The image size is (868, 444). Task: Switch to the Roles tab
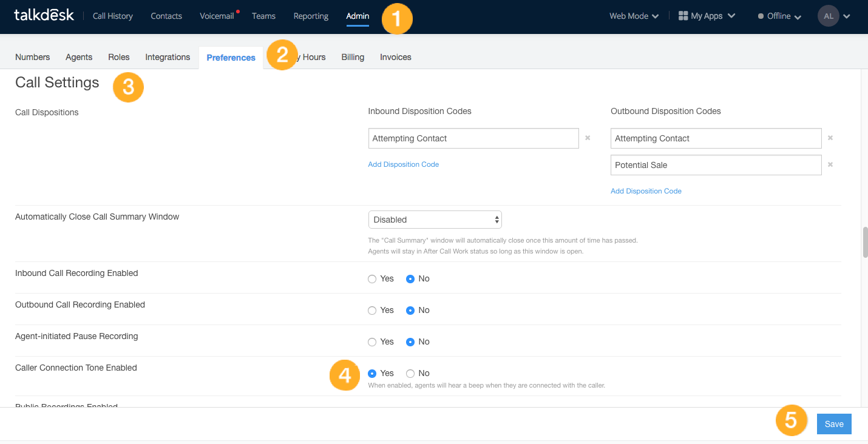pyautogui.click(x=119, y=57)
